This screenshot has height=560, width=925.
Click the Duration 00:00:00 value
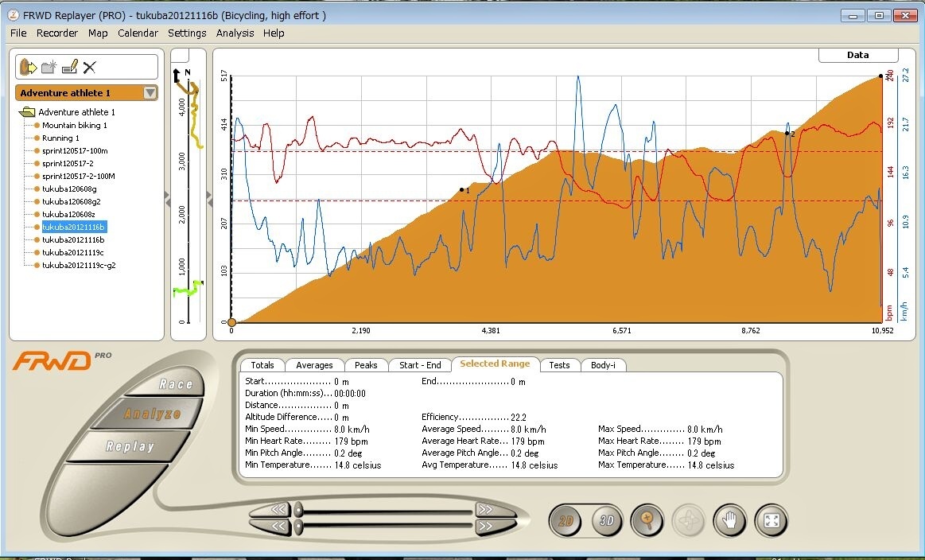[350, 394]
